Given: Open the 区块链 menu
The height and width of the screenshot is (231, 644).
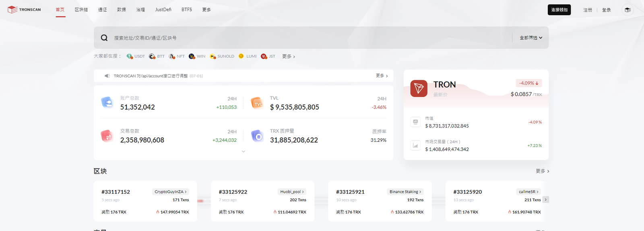Looking at the screenshot, I should [81, 10].
